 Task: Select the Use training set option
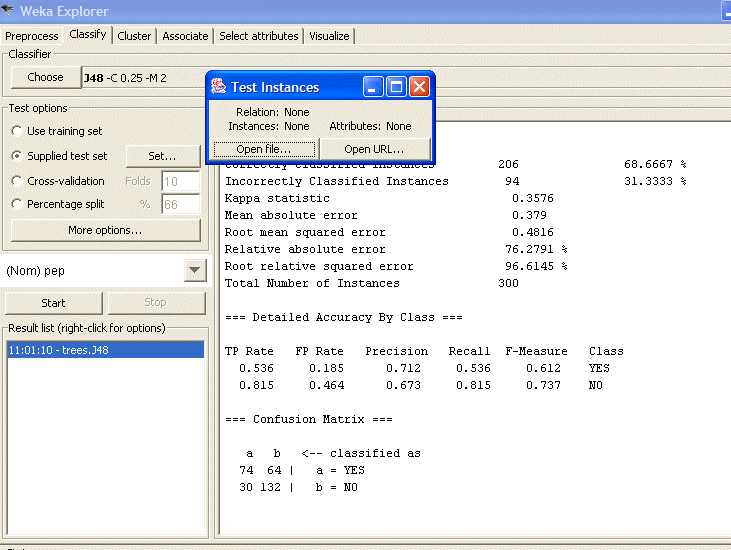[17, 131]
